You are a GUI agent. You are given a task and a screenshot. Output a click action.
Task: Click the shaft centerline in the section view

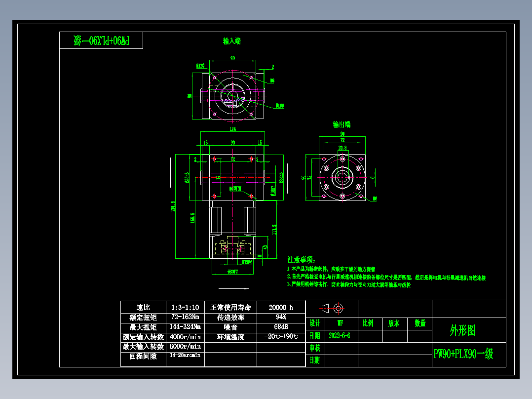click(232, 178)
